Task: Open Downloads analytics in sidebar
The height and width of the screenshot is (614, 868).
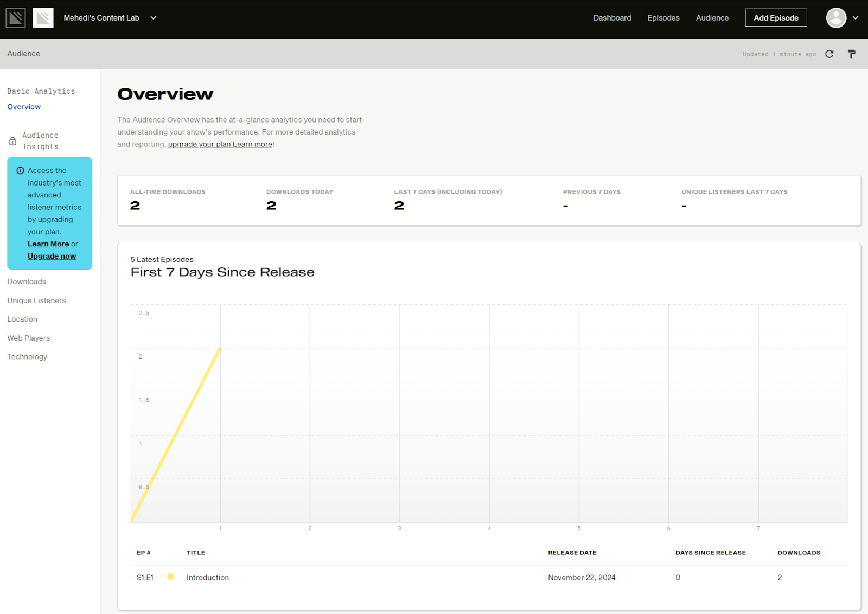Action: [27, 282]
